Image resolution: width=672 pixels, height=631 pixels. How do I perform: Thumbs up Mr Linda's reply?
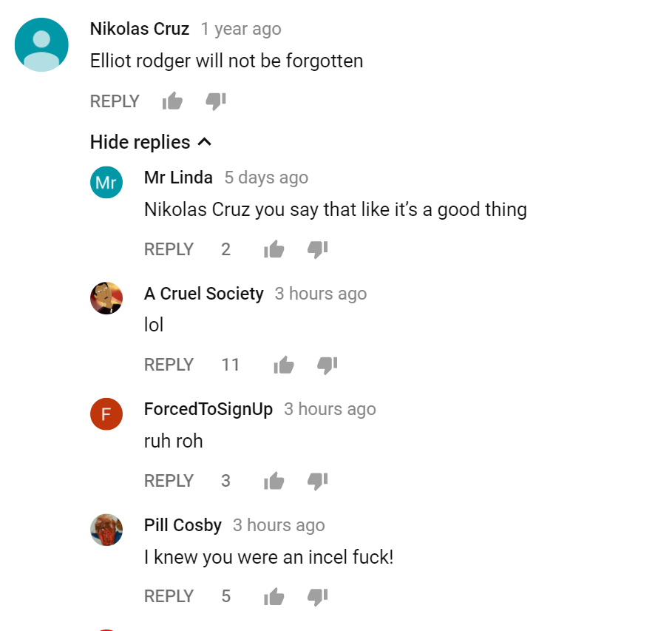click(274, 249)
